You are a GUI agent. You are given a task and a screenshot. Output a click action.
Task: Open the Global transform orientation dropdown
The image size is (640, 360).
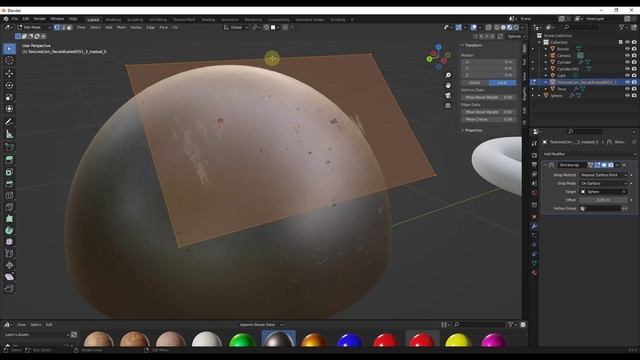[x=236, y=27]
